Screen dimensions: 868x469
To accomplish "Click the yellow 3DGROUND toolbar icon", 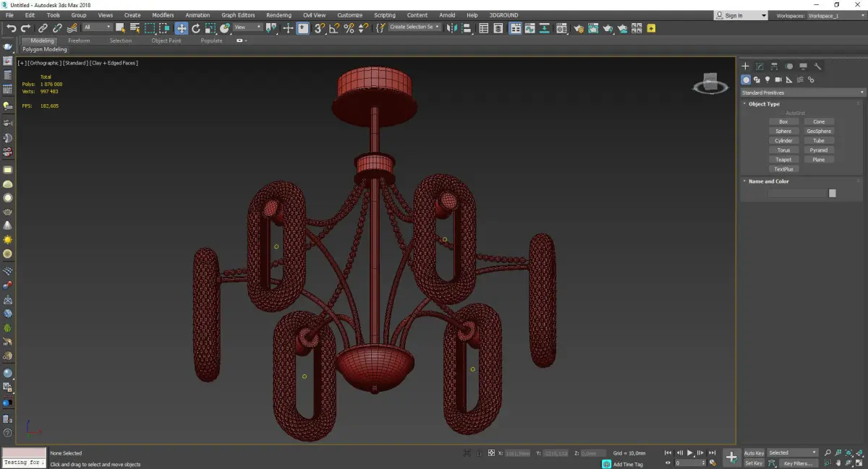I will (651, 28).
